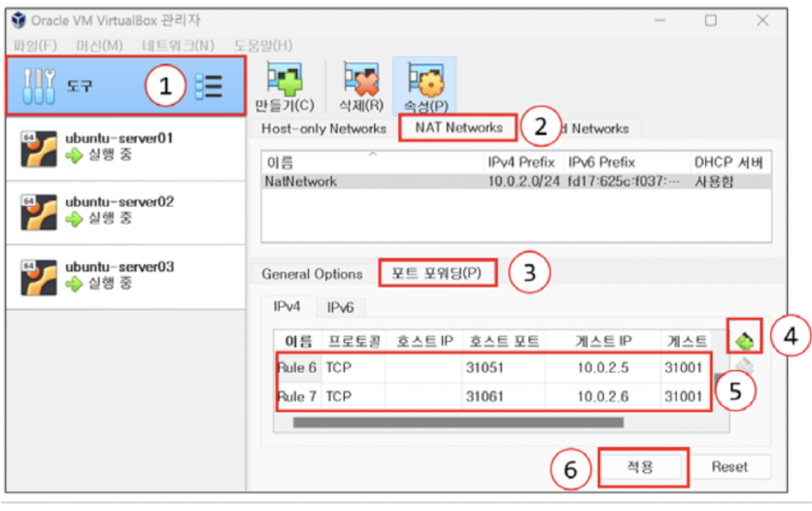The image size is (812, 511).
Task: Click host port 31061 cell
Action: pos(503,396)
